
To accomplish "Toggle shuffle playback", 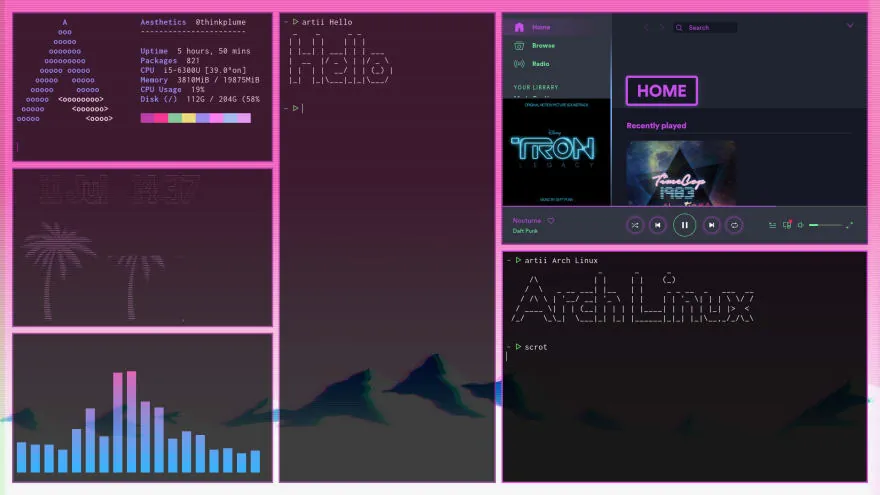I will (x=635, y=225).
